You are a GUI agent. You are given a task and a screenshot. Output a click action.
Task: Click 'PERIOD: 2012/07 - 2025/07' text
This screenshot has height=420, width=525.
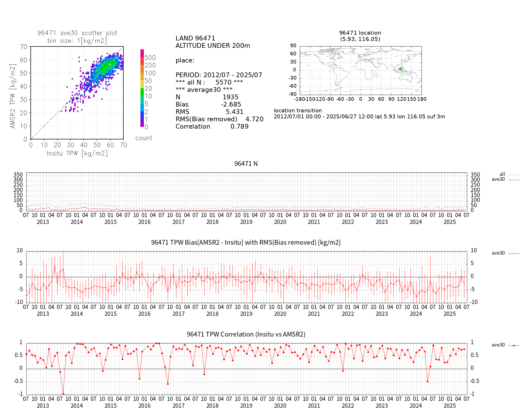tap(219, 75)
